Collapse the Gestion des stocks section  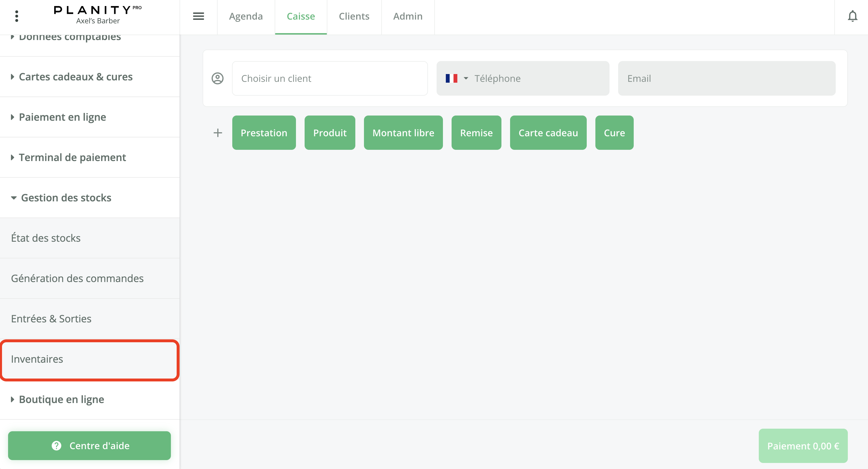tap(66, 198)
